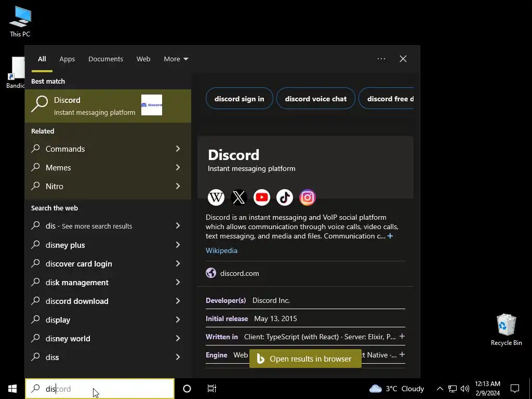Screen dimensions: 532x399
Task: Expand the discord download chevron
Action: 178,301
